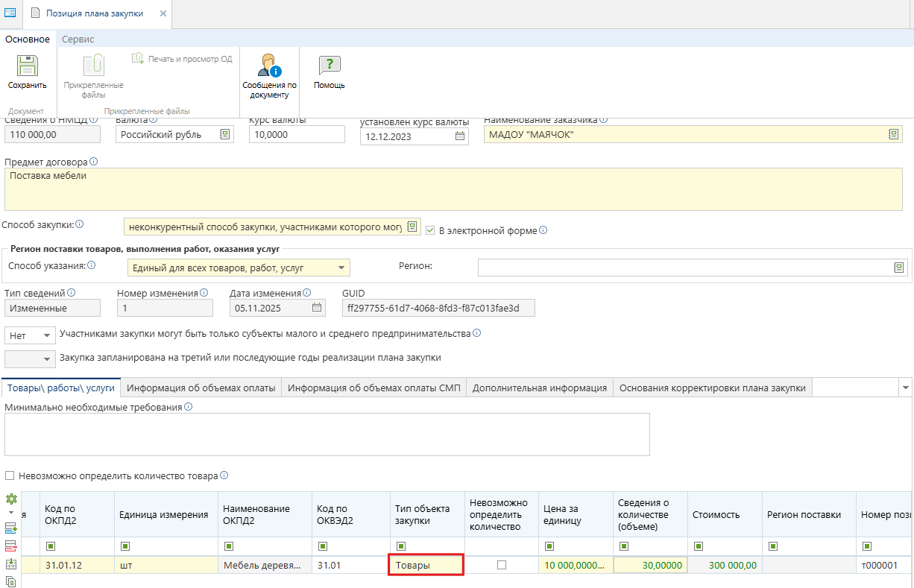The image size is (914, 588).
Task: Expand Способ указания dropdown
Action: (x=341, y=268)
